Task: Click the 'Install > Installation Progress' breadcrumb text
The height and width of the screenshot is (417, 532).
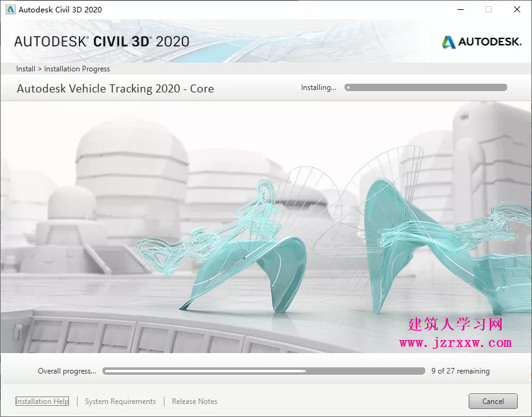Action: (x=63, y=69)
